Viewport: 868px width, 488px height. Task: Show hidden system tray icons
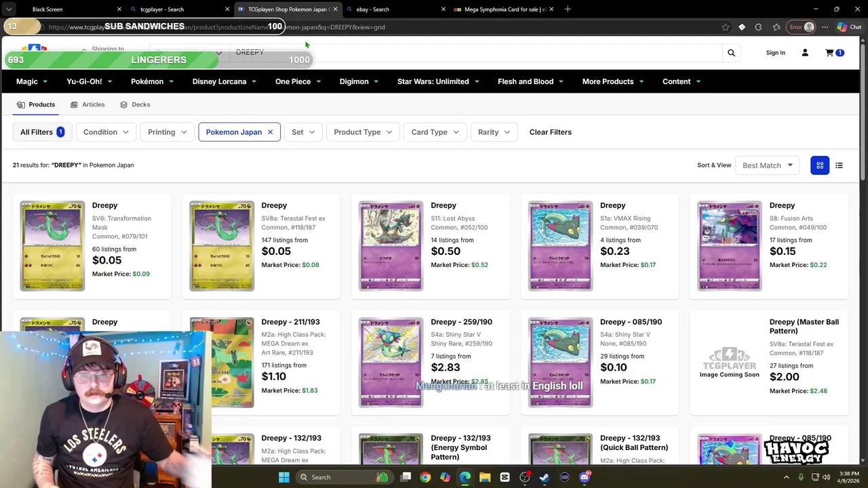(787, 477)
